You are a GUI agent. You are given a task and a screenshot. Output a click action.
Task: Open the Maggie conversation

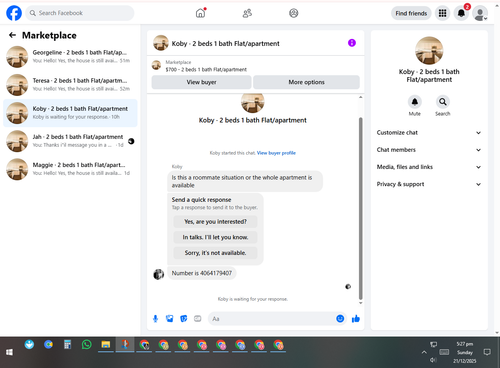pyautogui.click(x=70, y=169)
